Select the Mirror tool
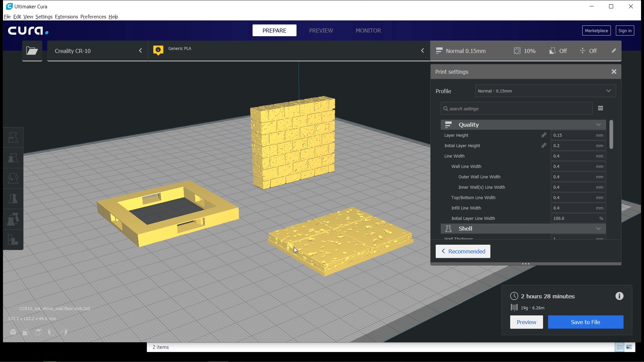The height and width of the screenshot is (362, 644). click(x=13, y=199)
